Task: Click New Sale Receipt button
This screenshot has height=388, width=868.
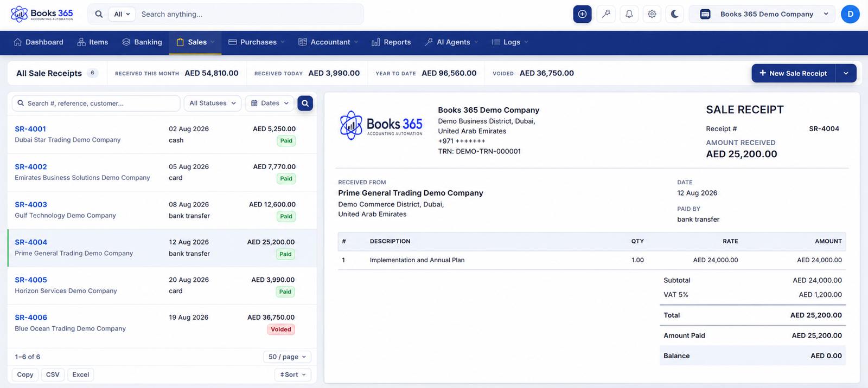Action: point(793,73)
